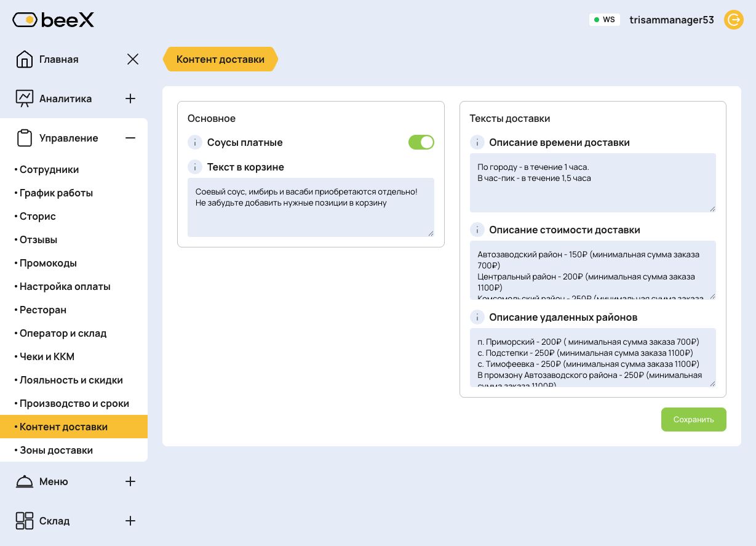Click info icon for Описание стоимости доставки
This screenshot has width=756, height=546.
pos(477,230)
